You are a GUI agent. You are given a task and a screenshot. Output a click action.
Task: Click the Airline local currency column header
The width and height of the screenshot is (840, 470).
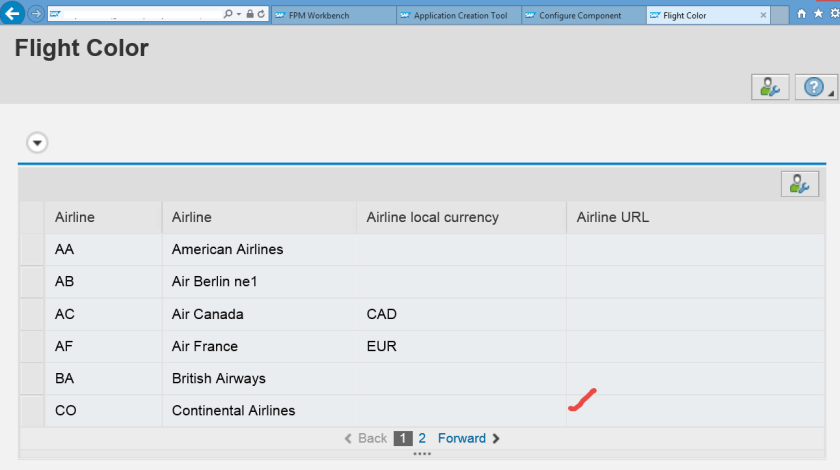click(x=432, y=217)
